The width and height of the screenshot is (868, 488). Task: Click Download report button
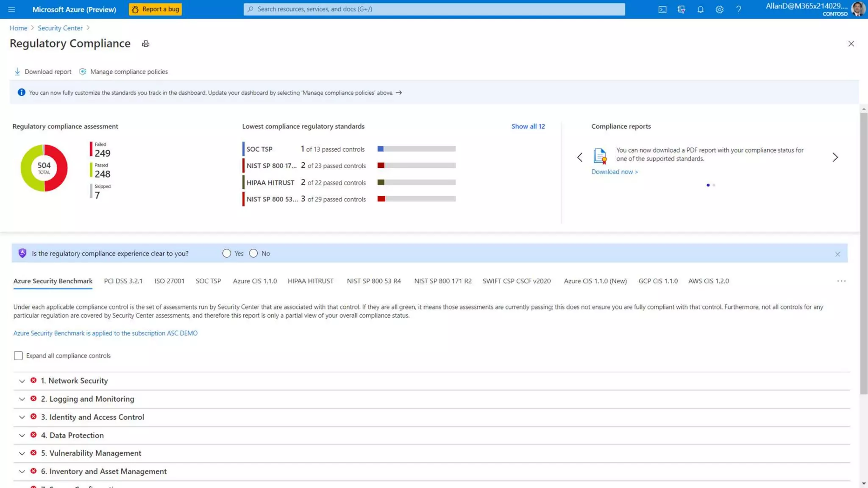point(43,72)
